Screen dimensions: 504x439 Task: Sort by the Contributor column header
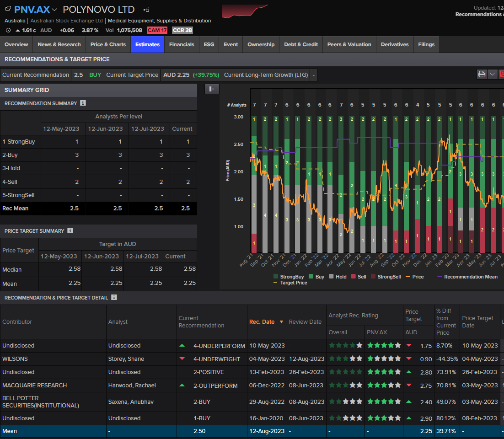pyautogui.click(x=17, y=321)
